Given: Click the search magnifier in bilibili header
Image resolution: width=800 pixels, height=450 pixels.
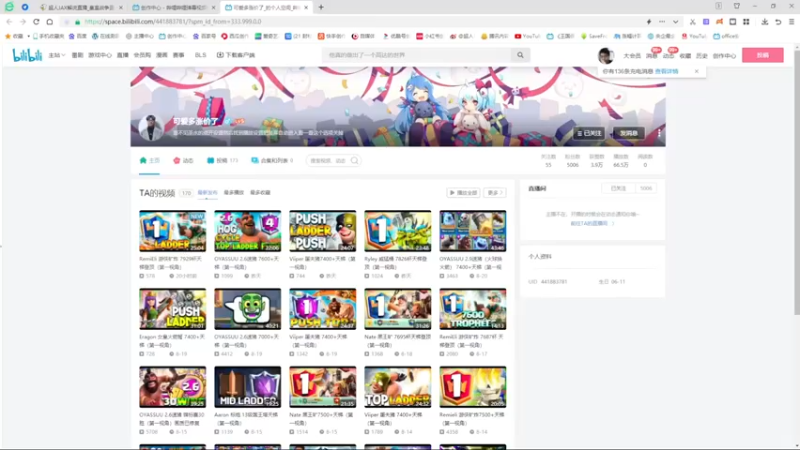Looking at the screenshot, I should click(x=520, y=55).
